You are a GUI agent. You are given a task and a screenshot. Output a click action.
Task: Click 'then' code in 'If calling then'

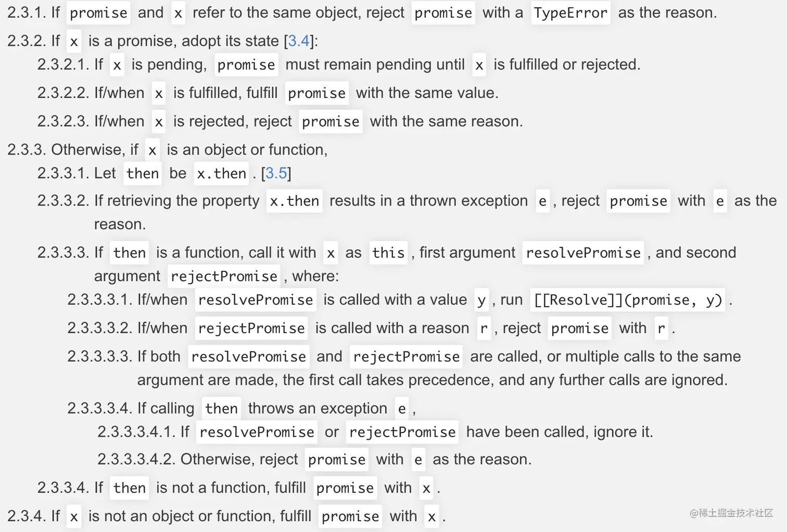[221, 409]
